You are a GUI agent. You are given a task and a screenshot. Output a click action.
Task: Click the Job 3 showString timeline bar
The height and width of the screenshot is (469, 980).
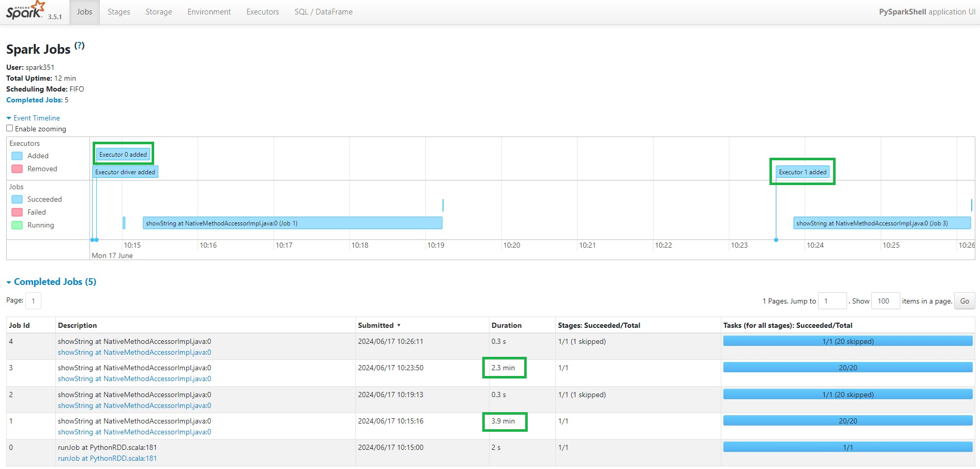(882, 223)
